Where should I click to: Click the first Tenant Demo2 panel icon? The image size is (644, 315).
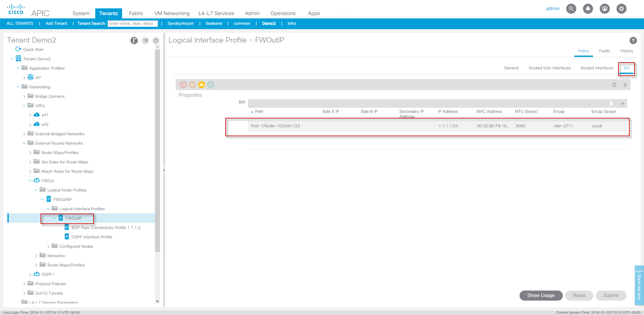click(x=134, y=41)
